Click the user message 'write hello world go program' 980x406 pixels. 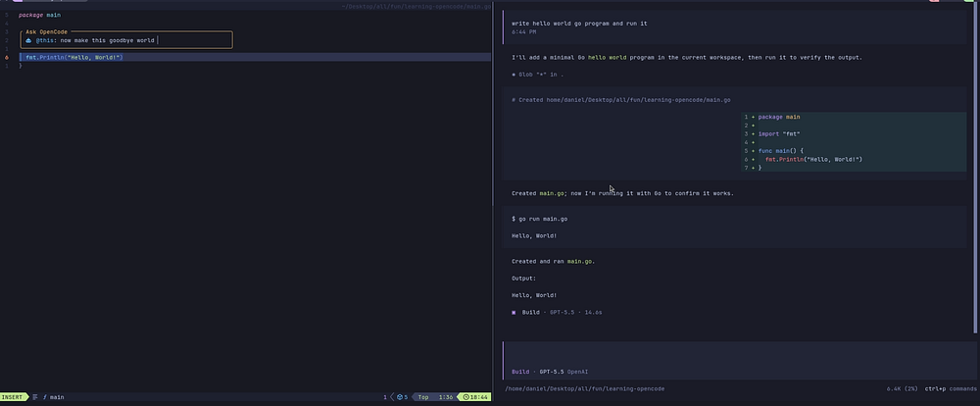pos(579,24)
